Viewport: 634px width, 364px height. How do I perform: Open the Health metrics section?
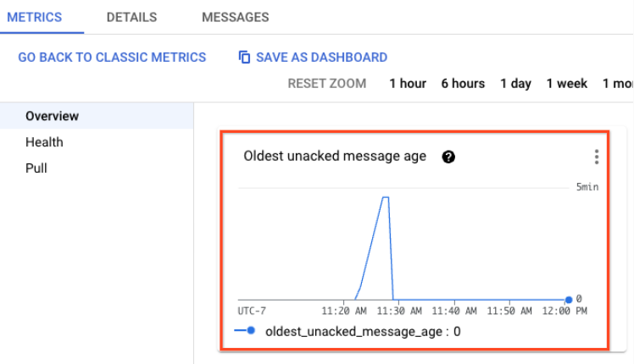click(x=44, y=142)
